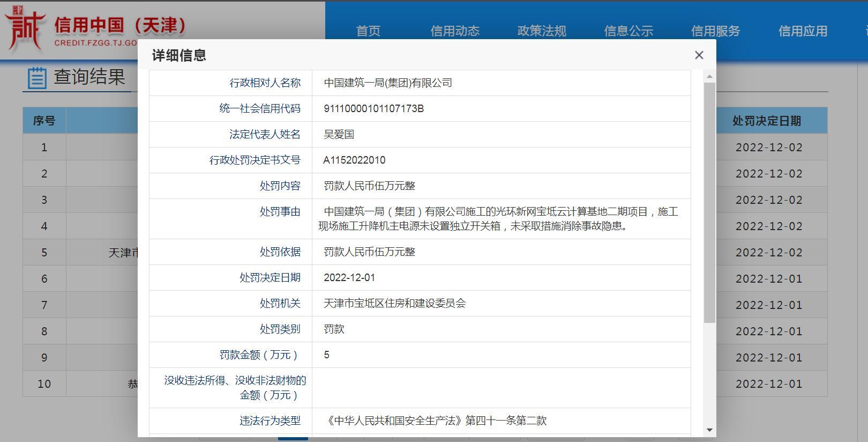Click the dialog vertical scrollbar thumb
Viewport: 868px width, 442px height.
709,203
